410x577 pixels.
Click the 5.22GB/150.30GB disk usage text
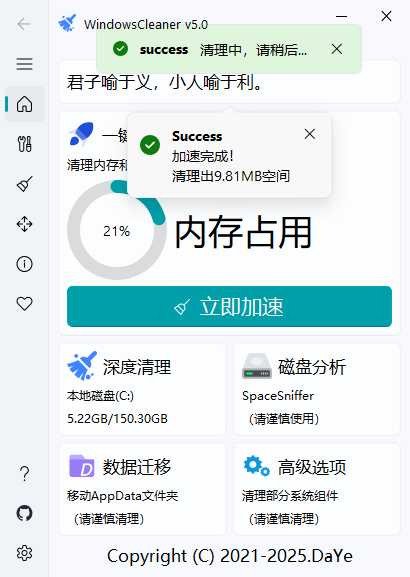pyautogui.click(x=117, y=418)
